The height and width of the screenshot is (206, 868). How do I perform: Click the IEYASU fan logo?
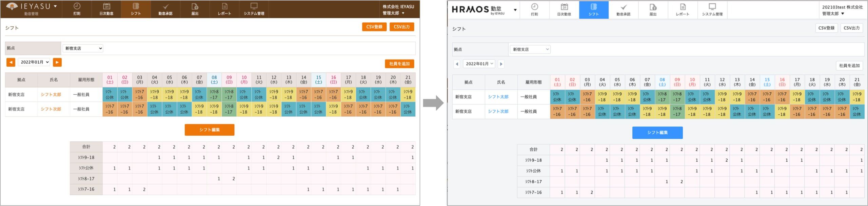12,6
